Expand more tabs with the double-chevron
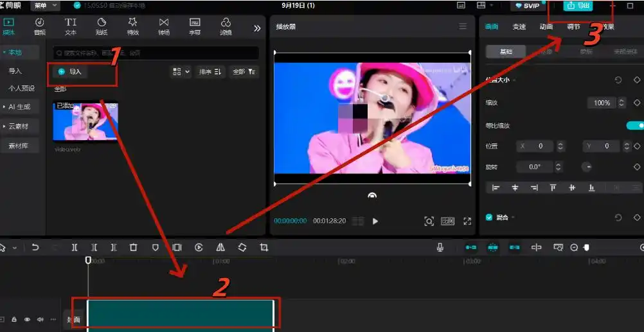Image resolution: width=644 pixels, height=332 pixels. (257, 28)
